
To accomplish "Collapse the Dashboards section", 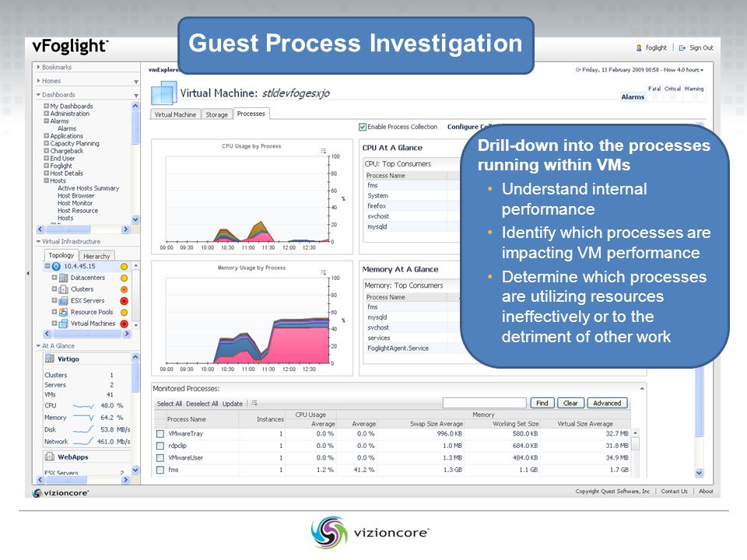I will tap(39, 95).
